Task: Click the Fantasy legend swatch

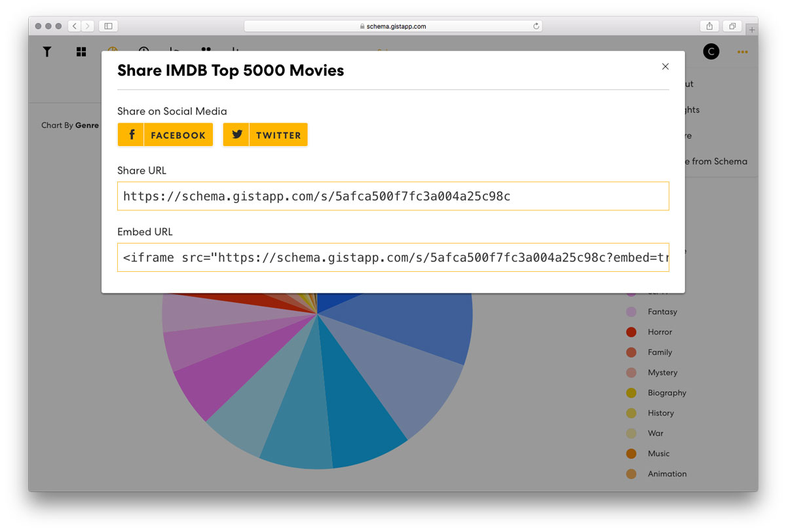Action: pyautogui.click(x=631, y=312)
